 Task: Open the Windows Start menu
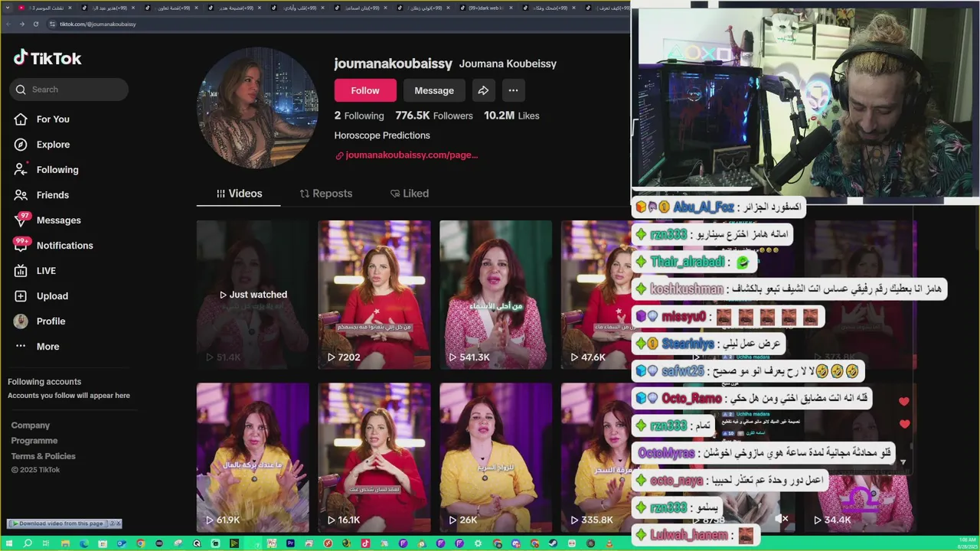pyautogui.click(x=8, y=543)
